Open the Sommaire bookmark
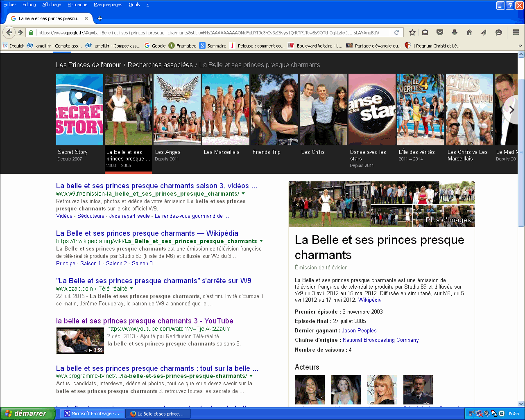525x420 pixels. click(213, 46)
